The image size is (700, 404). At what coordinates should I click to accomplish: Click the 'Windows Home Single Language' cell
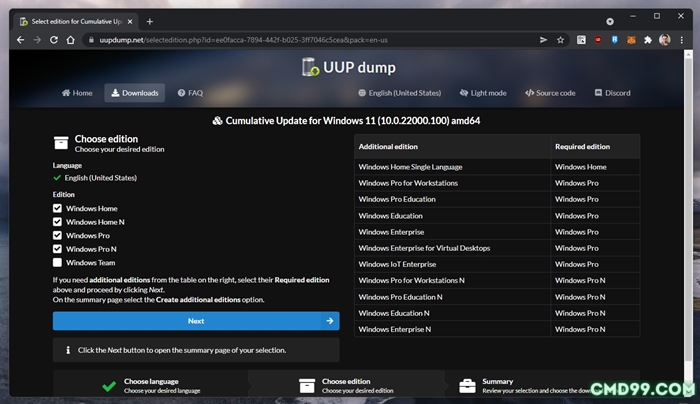point(452,167)
